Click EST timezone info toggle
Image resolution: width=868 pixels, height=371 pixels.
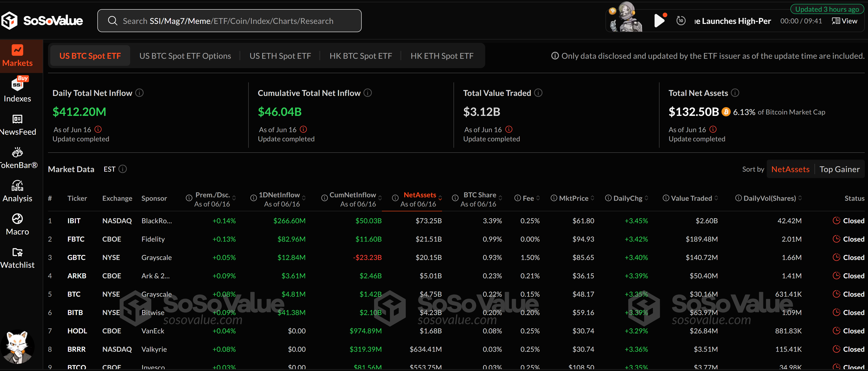point(123,169)
